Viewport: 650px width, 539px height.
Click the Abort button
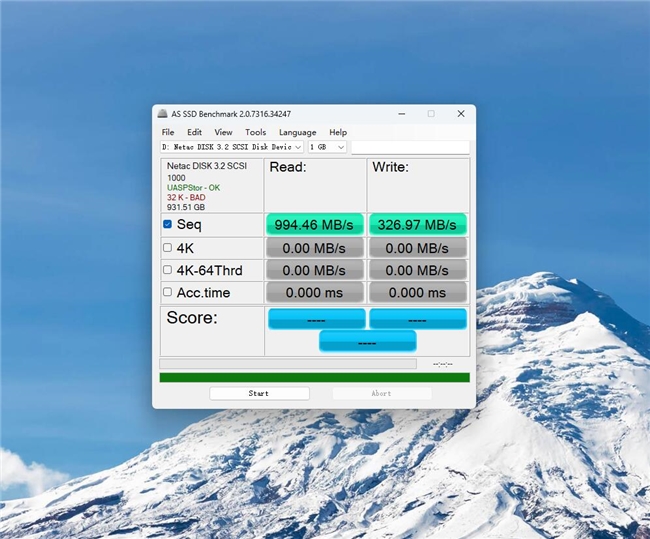click(381, 393)
